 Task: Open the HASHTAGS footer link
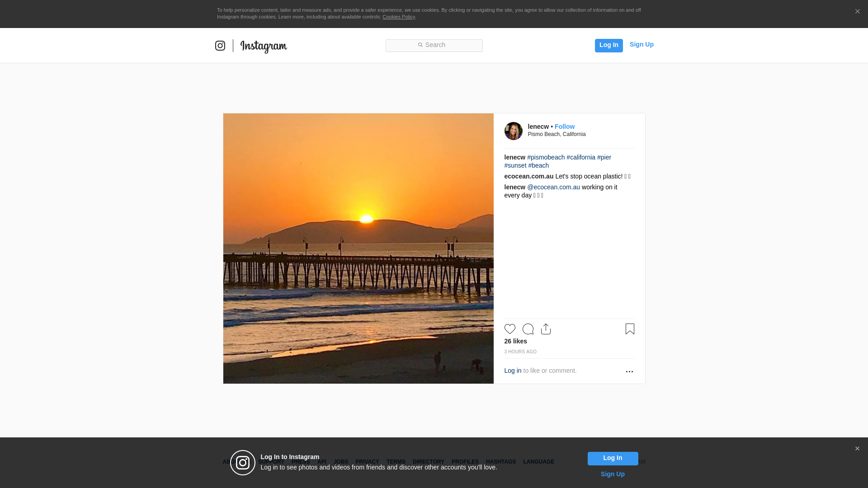click(500, 462)
